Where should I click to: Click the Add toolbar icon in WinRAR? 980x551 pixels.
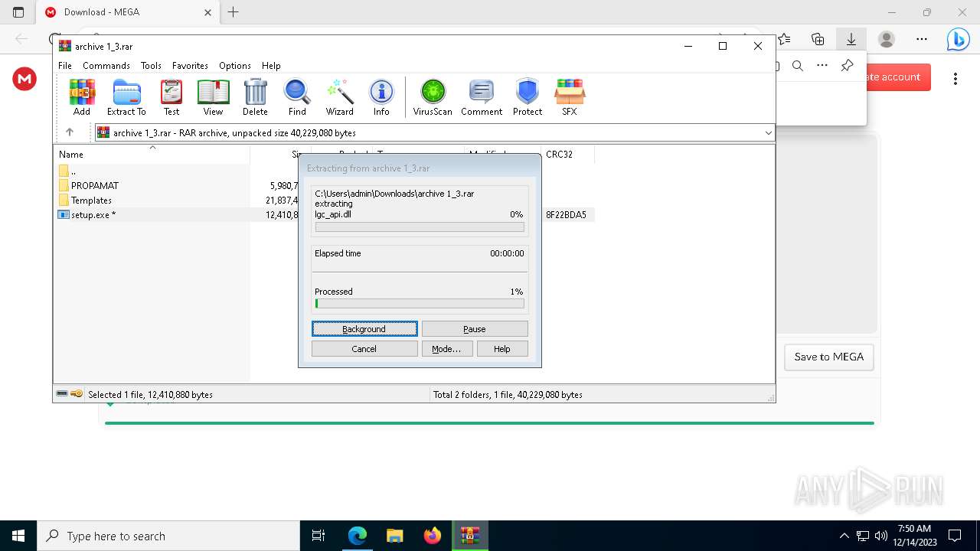coord(82,97)
